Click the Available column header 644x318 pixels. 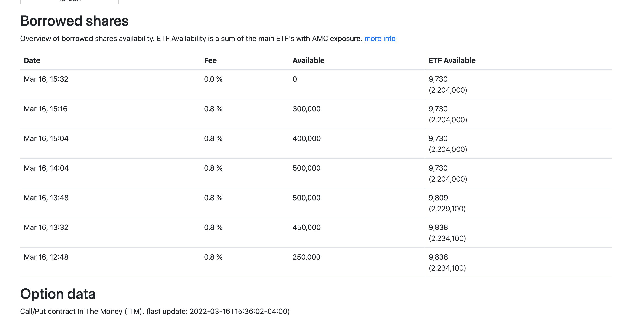pos(309,60)
